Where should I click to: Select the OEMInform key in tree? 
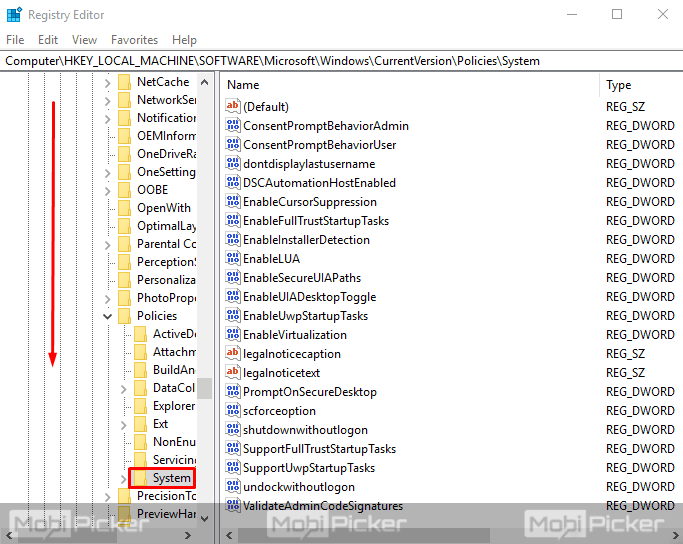(166, 136)
